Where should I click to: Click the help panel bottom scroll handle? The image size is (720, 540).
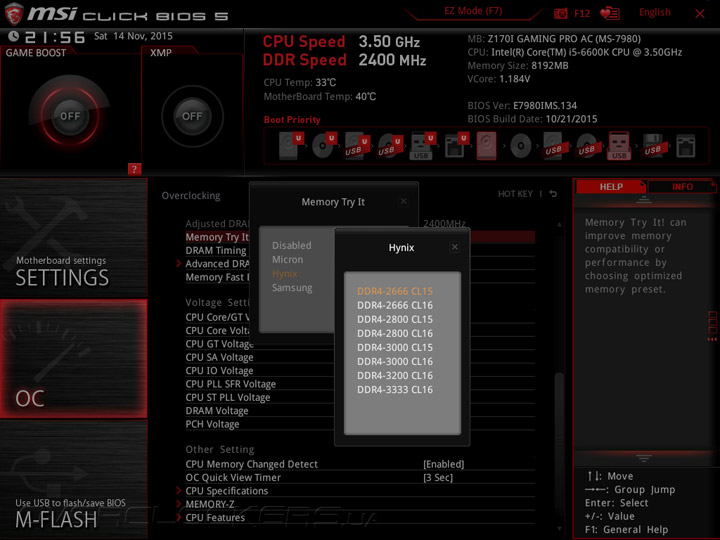point(644,458)
